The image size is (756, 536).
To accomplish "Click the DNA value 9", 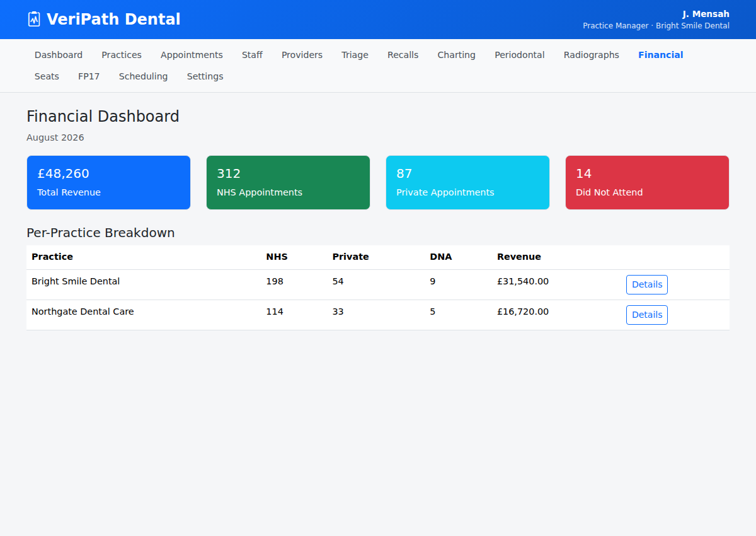I will pyautogui.click(x=432, y=281).
